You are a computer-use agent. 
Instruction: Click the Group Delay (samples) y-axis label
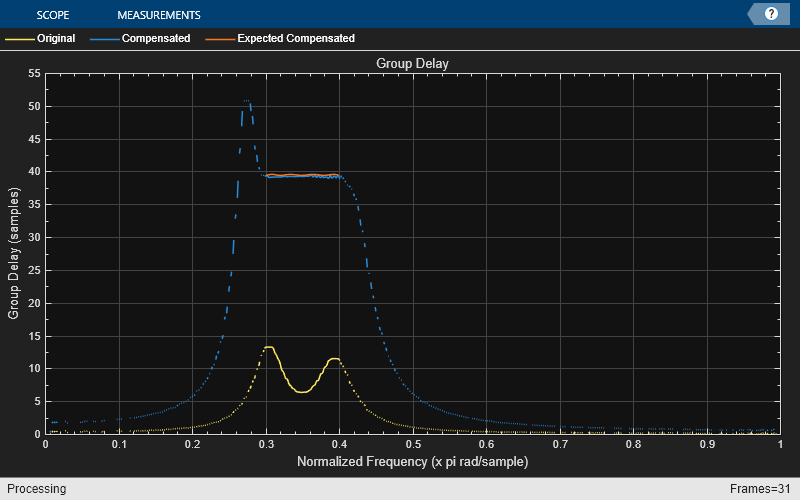14,253
